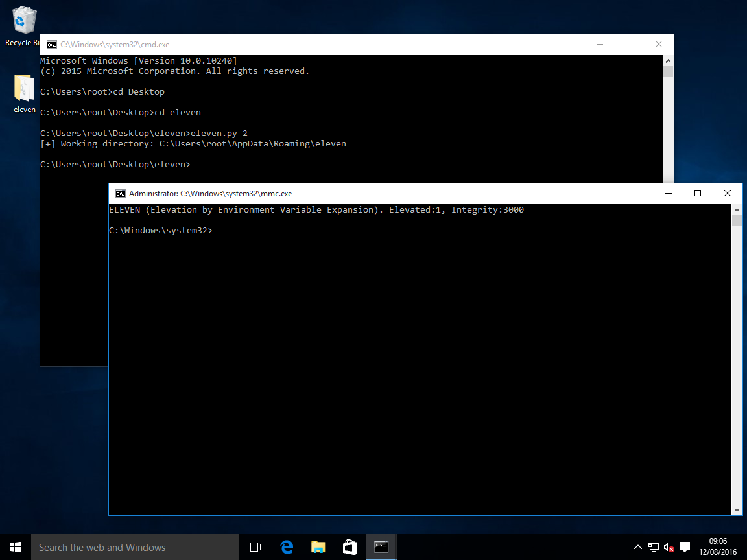This screenshot has width=747, height=560.
Task: Open Task View from the taskbar
Action: click(254, 547)
